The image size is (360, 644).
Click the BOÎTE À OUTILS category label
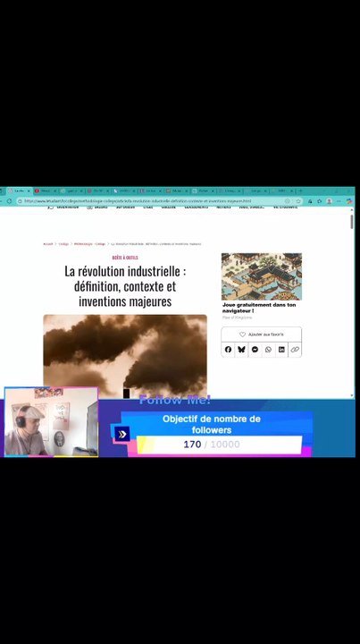point(125,258)
